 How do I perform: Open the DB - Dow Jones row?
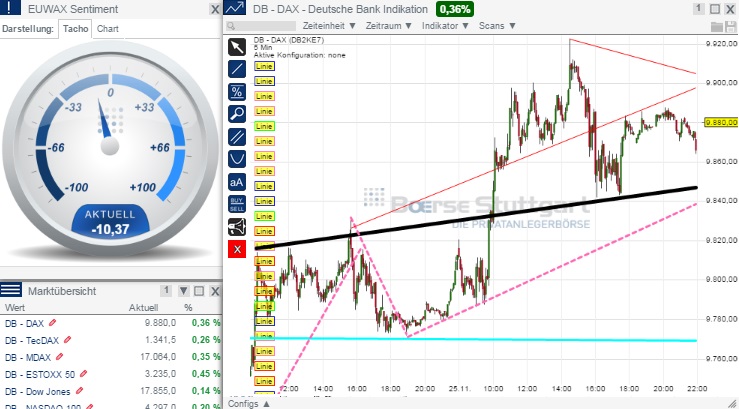tap(111, 391)
